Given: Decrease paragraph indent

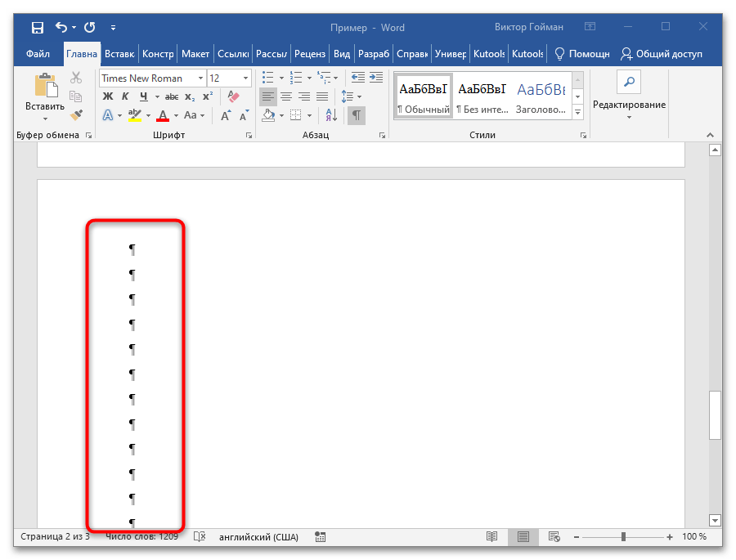Looking at the screenshot, I should point(357,78).
